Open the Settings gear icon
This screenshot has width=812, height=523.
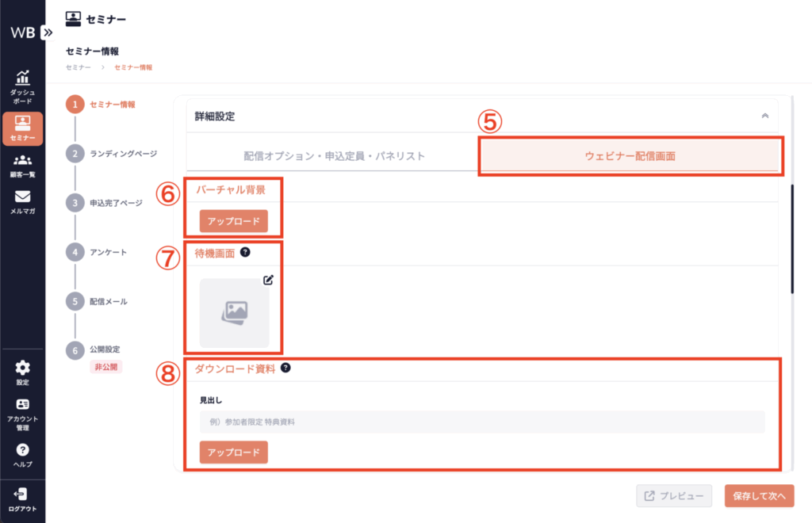pyautogui.click(x=22, y=368)
